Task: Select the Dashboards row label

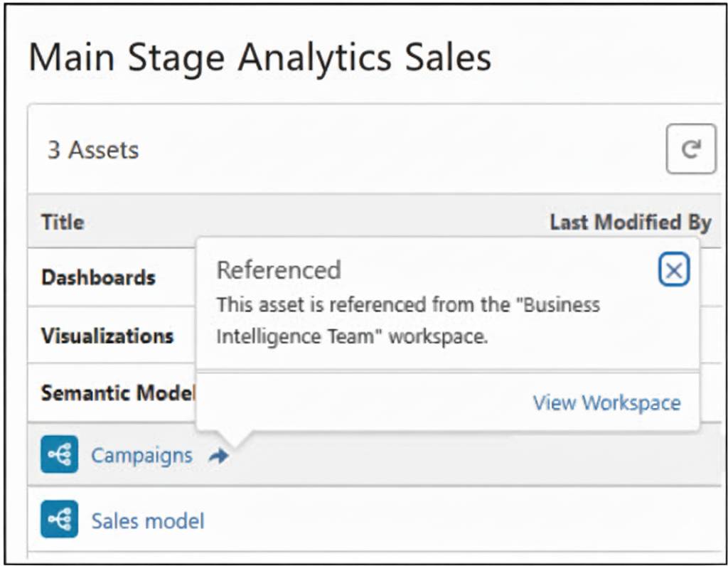Action: [98, 278]
